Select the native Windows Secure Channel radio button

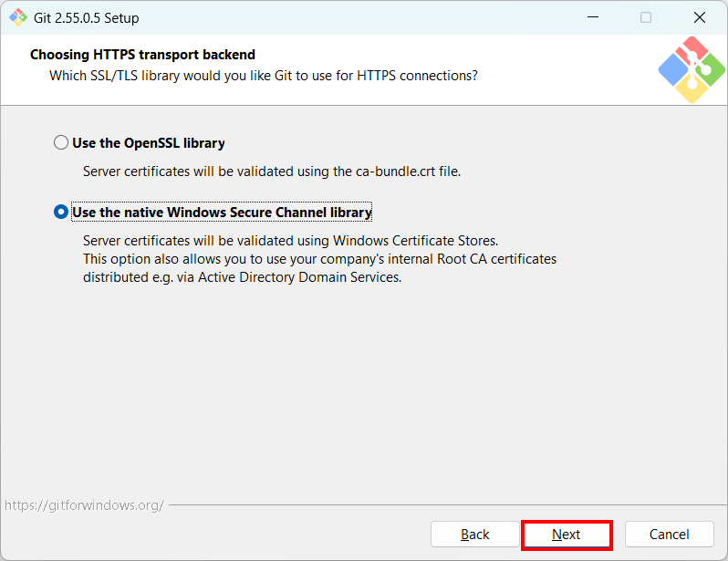click(61, 212)
